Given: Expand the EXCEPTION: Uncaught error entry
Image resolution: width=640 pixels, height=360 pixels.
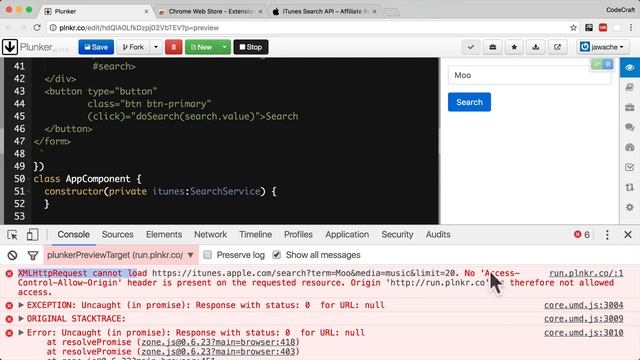Looking at the screenshot, I should [x=21, y=305].
